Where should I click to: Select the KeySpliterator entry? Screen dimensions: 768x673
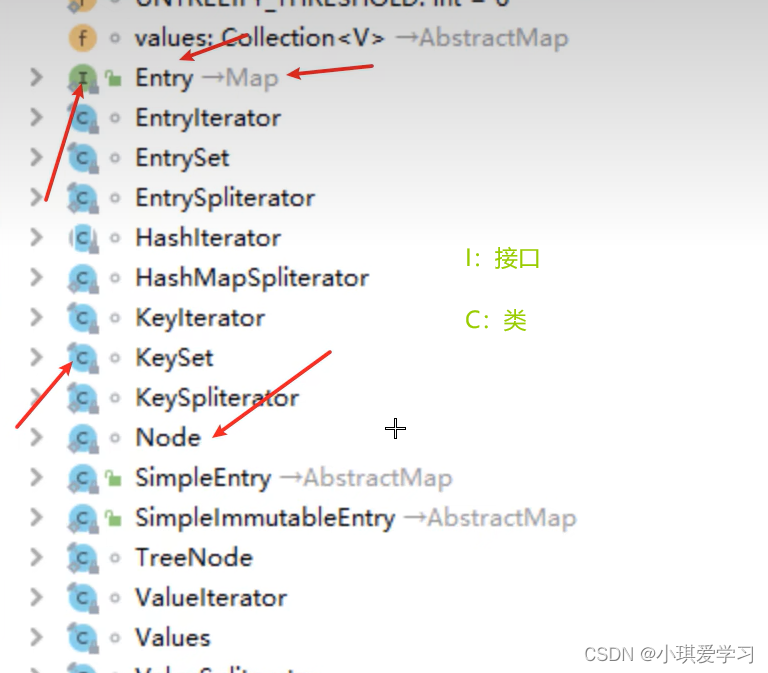point(217,398)
